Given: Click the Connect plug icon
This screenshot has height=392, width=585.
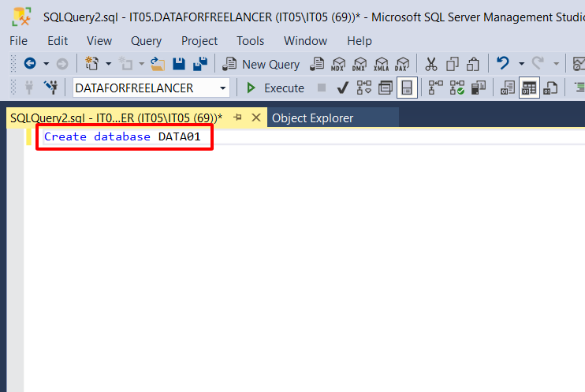Looking at the screenshot, I should click(x=29, y=88).
